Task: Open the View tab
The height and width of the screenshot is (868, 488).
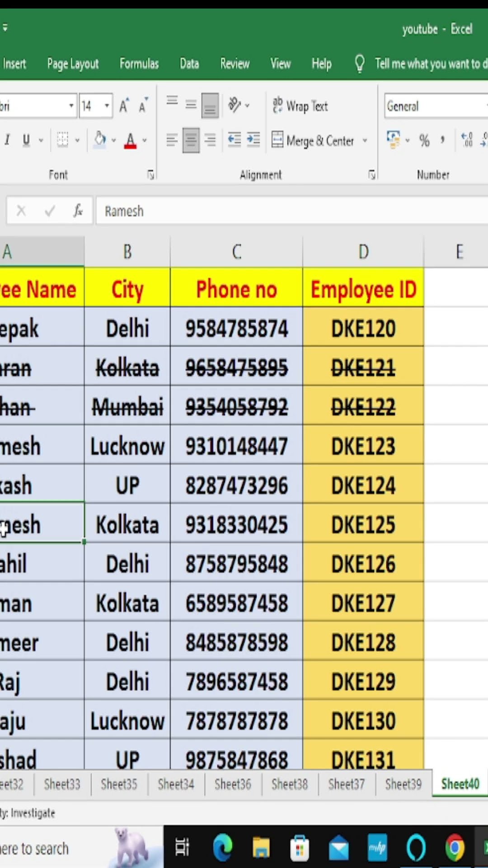Action: point(281,64)
